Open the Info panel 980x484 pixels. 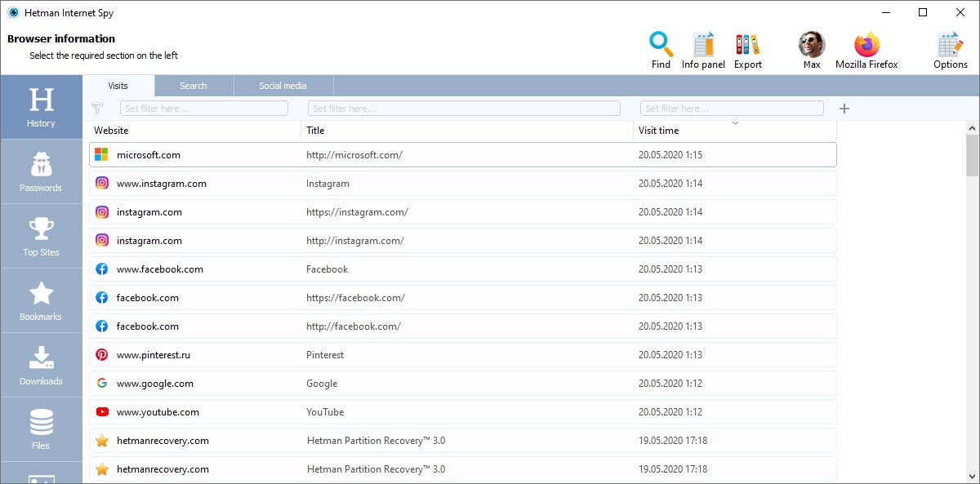(703, 51)
